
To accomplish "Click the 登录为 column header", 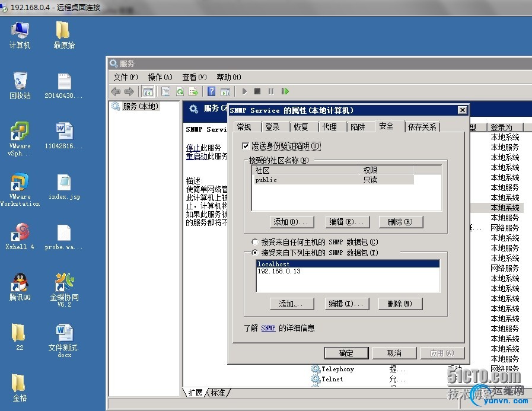I will pyautogui.click(x=505, y=128).
